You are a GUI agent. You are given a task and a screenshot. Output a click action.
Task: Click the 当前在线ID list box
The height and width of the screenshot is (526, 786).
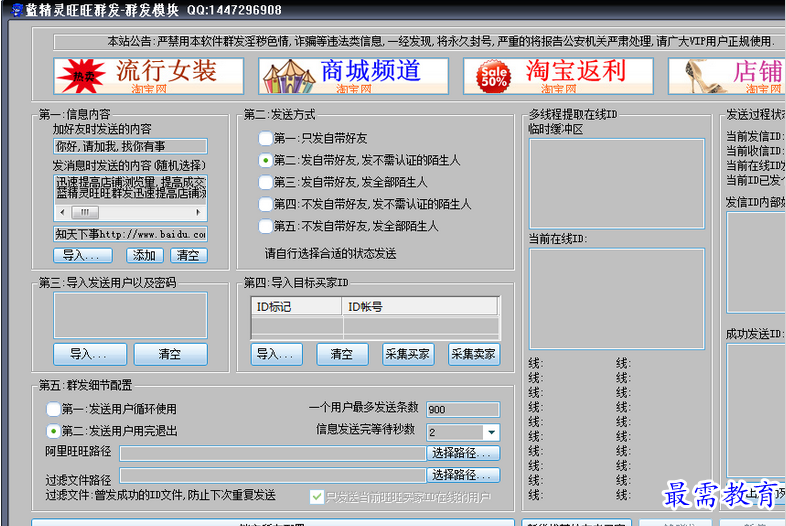617,298
